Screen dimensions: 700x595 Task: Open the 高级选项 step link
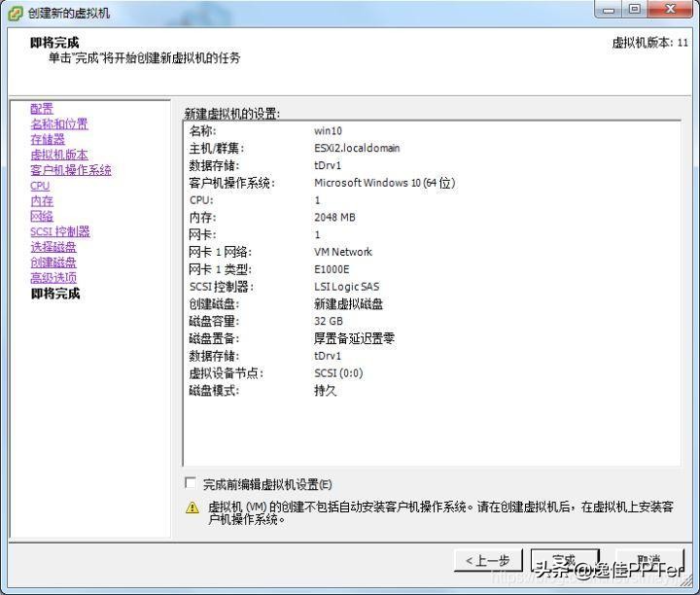click(x=53, y=278)
